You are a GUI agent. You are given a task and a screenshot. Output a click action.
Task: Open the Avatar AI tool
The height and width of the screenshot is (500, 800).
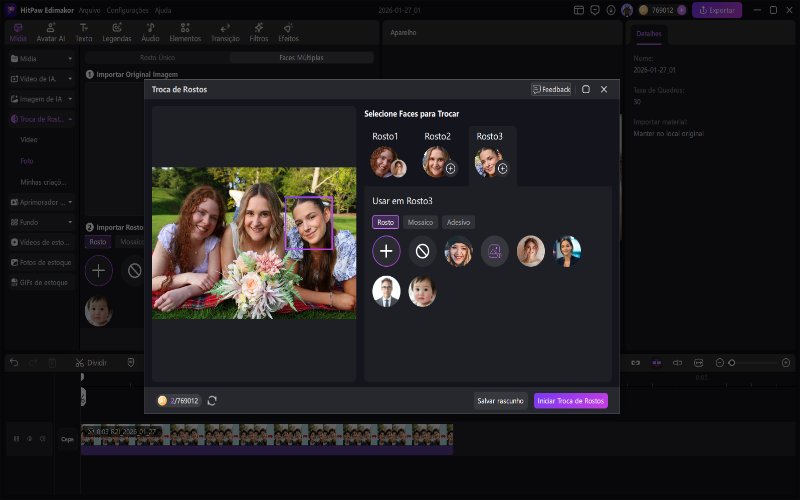[x=50, y=32]
